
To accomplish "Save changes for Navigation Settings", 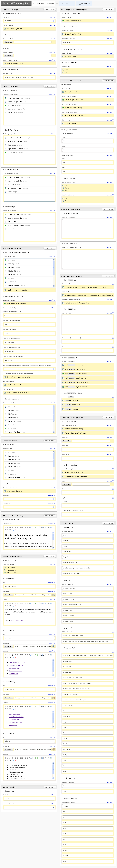I will 50,248.
